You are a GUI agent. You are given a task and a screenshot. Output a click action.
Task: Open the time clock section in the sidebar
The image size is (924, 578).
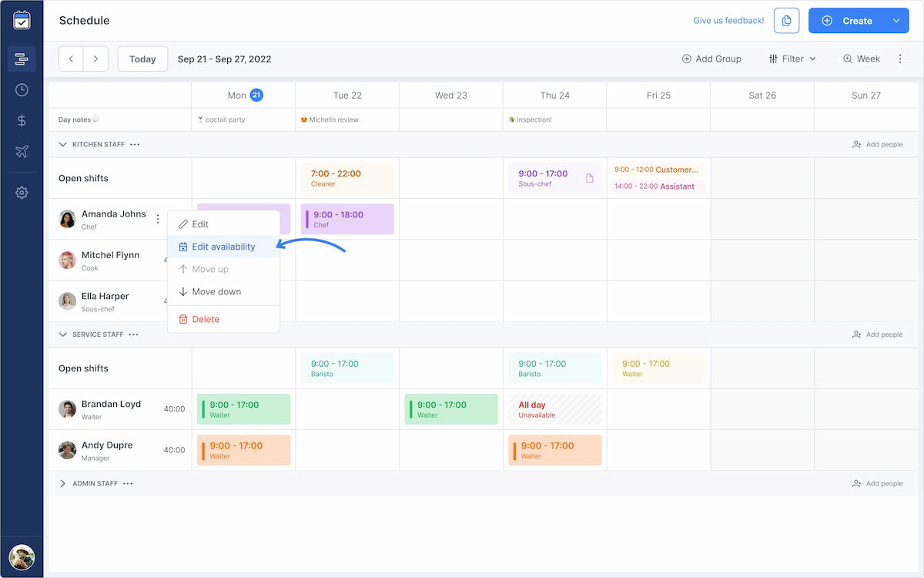(x=22, y=89)
